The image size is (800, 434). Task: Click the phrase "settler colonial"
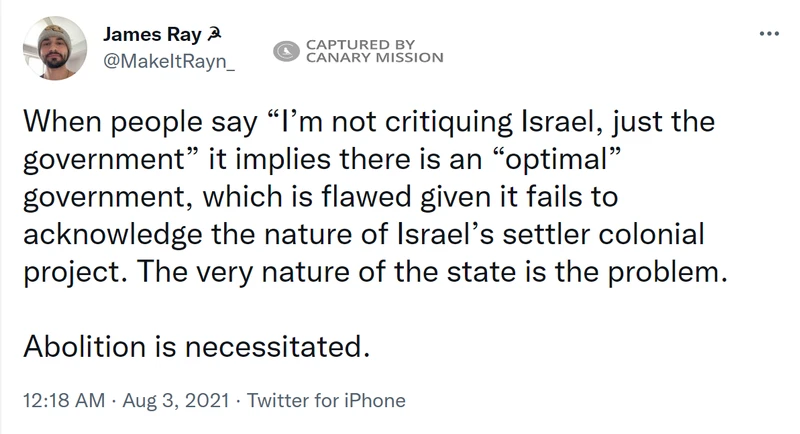tap(604, 234)
